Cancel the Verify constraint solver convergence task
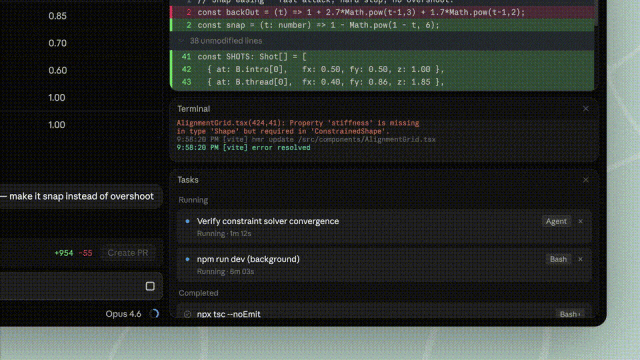Image resolution: width=640 pixels, height=360 pixels. click(580, 221)
